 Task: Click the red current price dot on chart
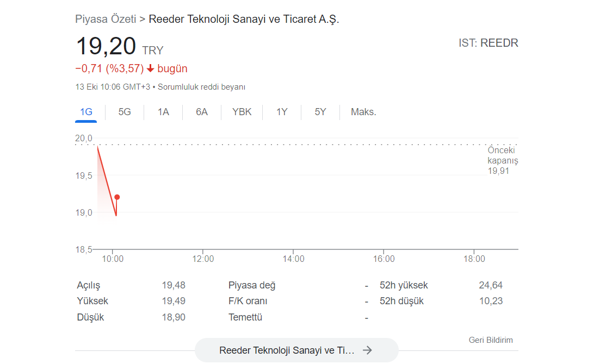(x=117, y=197)
